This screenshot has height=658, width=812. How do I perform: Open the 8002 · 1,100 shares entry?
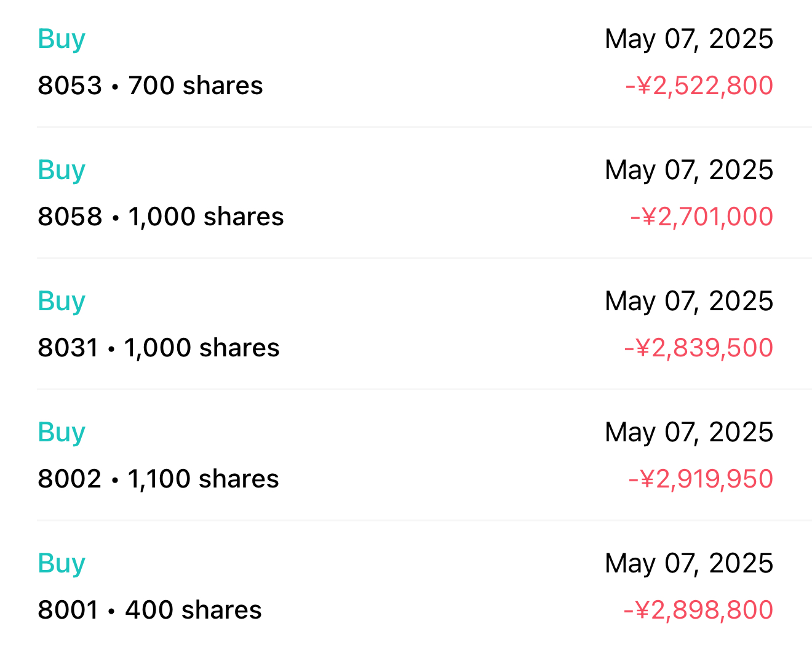pyautogui.click(x=158, y=479)
